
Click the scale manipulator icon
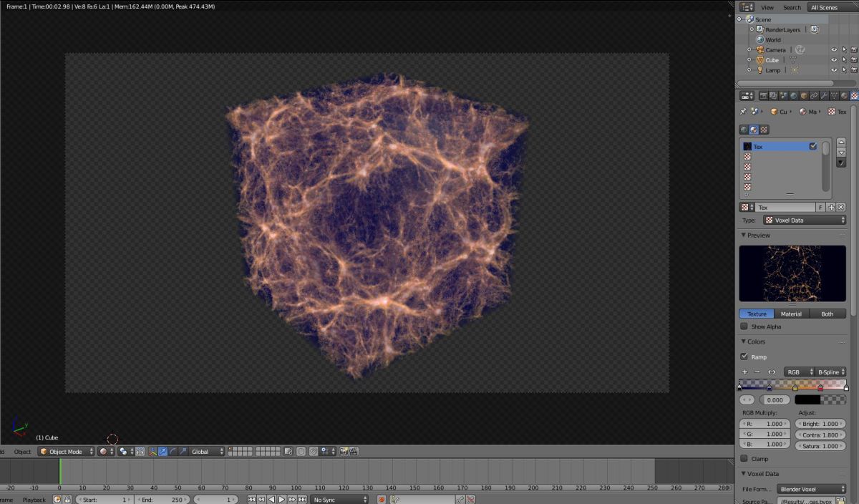click(184, 452)
